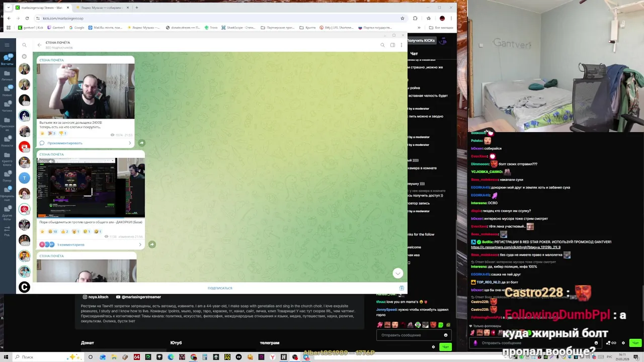Play the poker stream video thumbnail
The width and height of the screenshot is (644, 362).
[91, 188]
